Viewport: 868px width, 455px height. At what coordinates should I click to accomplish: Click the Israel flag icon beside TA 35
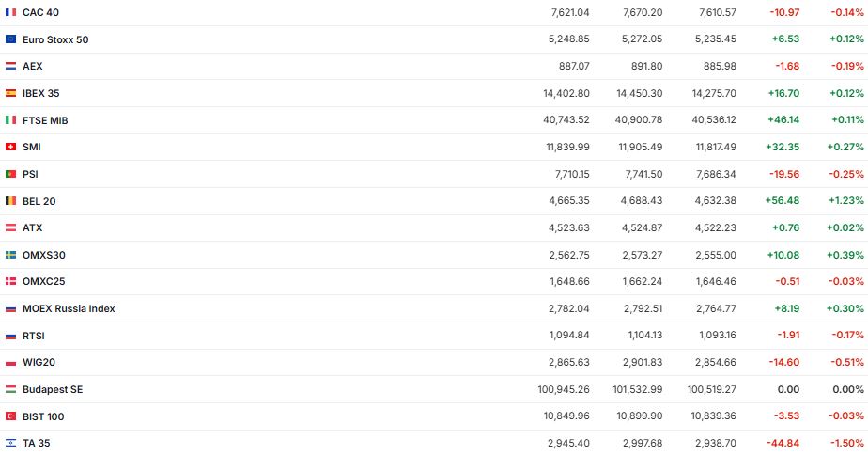(x=10, y=443)
